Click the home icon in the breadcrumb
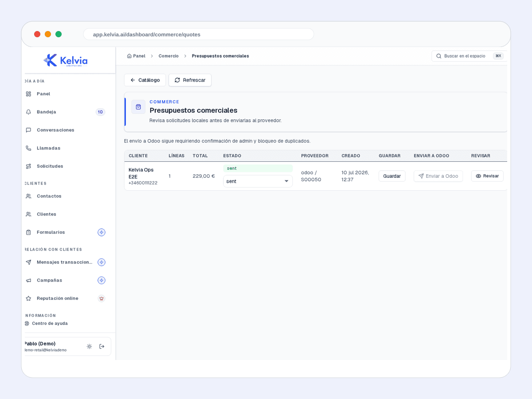This screenshot has width=532, height=399. [x=129, y=56]
